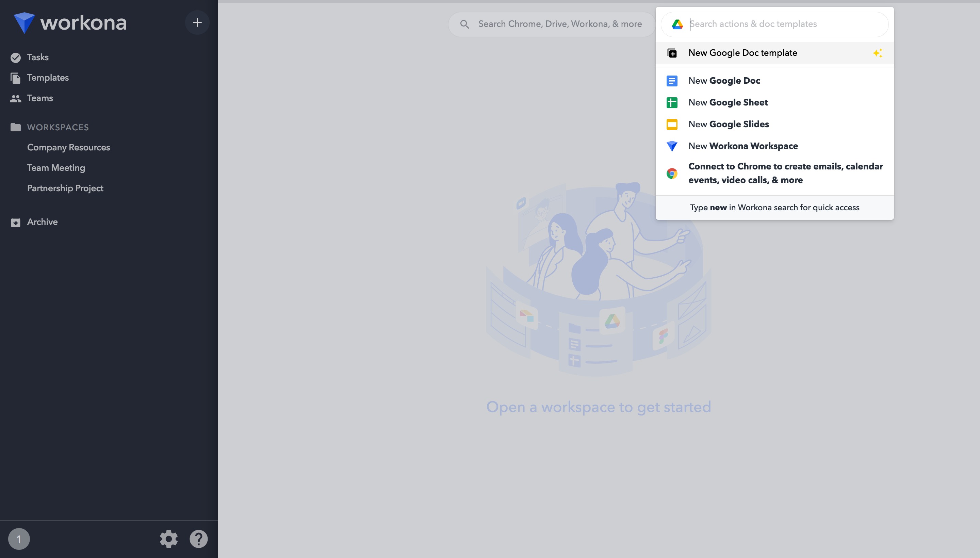Viewport: 980px width, 558px height.
Task: Open help with the question mark icon
Action: [x=198, y=539]
